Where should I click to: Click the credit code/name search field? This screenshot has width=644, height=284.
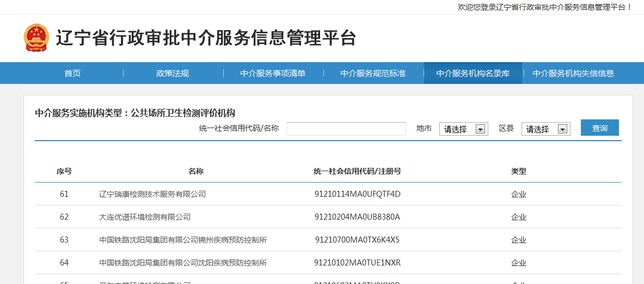pos(346,129)
